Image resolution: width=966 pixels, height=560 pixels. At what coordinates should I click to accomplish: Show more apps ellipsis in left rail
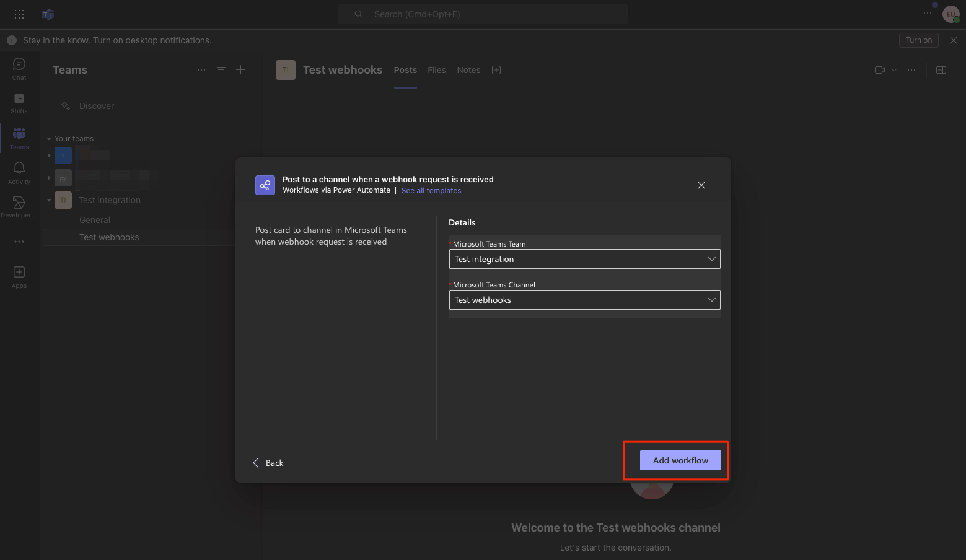tap(19, 242)
